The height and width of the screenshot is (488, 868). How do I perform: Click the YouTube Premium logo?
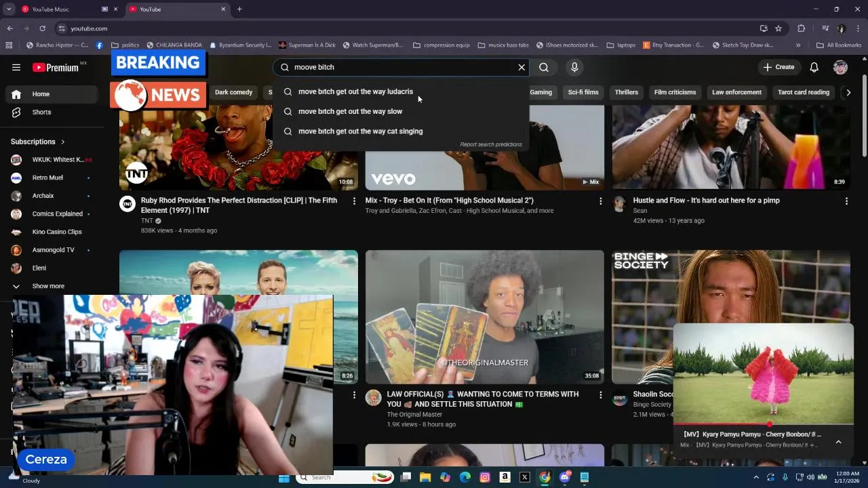pos(56,67)
